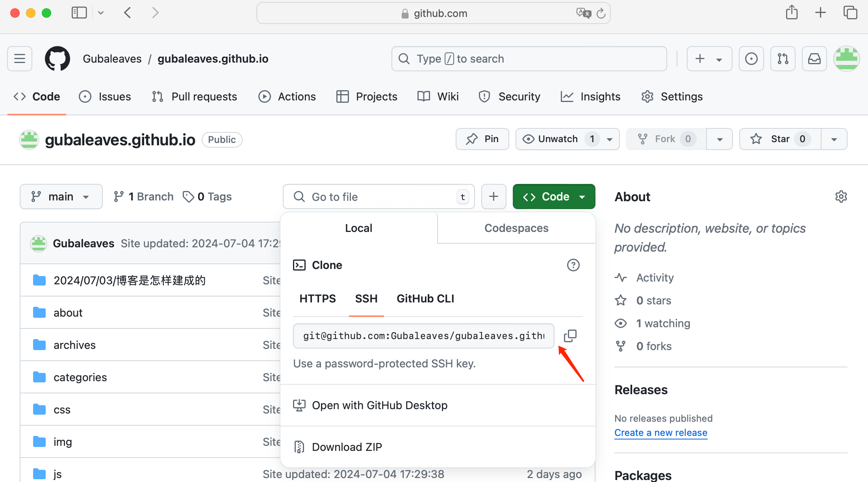Open the Insights tab
Viewport: 868px width, 482px height.
tap(590, 96)
